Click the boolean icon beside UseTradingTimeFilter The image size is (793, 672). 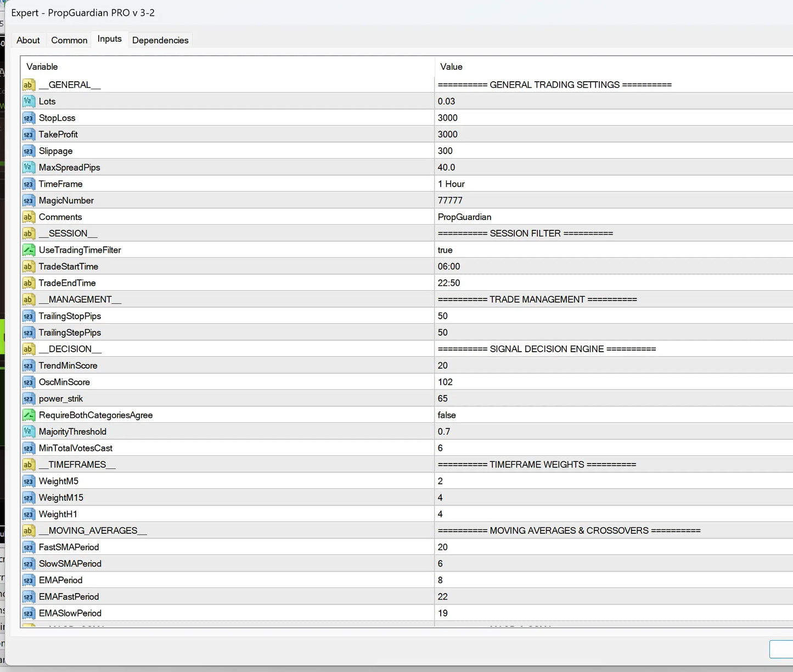[x=29, y=250]
